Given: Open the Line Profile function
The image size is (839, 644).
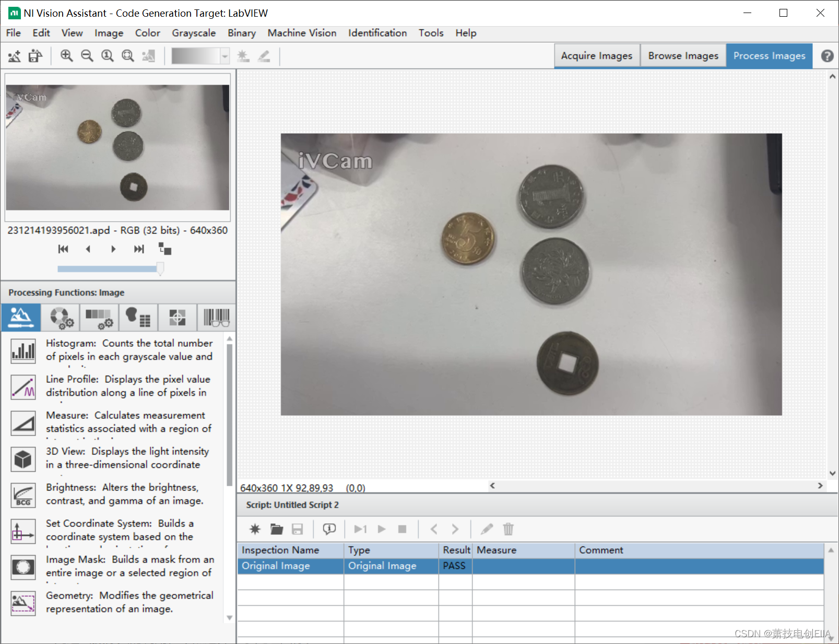Looking at the screenshot, I should tap(23, 387).
